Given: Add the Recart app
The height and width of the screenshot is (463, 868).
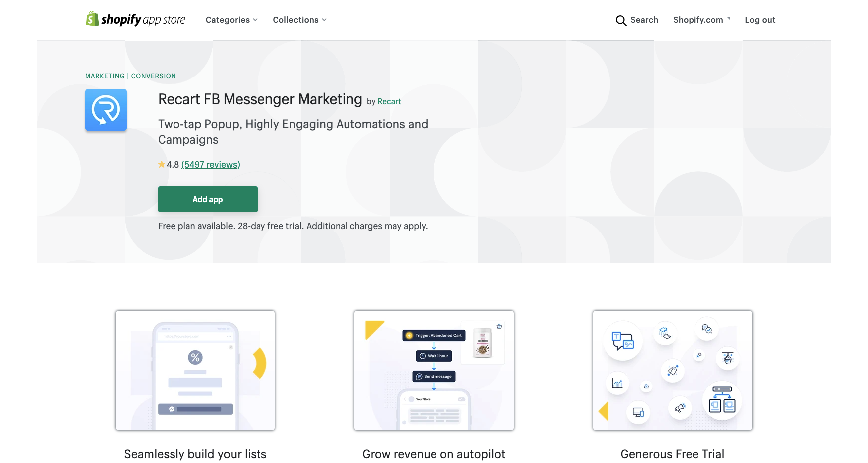Looking at the screenshot, I should point(208,199).
